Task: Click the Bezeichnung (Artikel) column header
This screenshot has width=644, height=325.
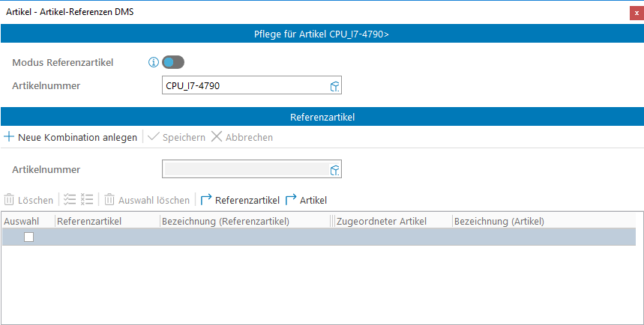Action: (x=499, y=221)
